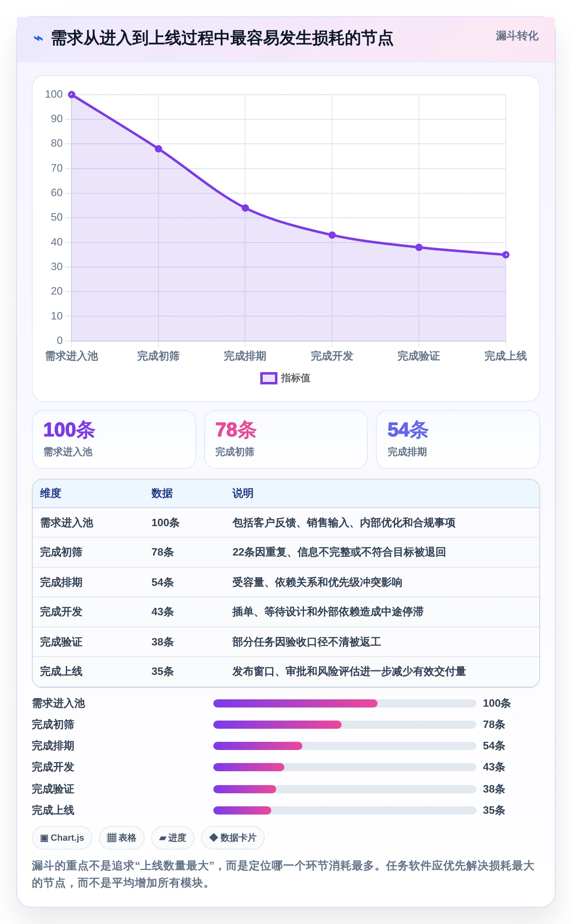Click the Chart.js tag chip

tap(62, 838)
